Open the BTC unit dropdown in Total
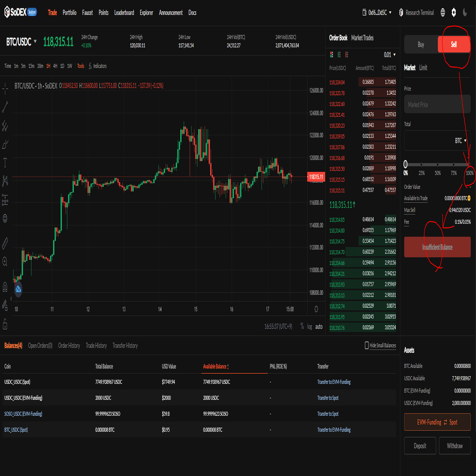This screenshot has height=476, width=476. pyautogui.click(x=461, y=140)
